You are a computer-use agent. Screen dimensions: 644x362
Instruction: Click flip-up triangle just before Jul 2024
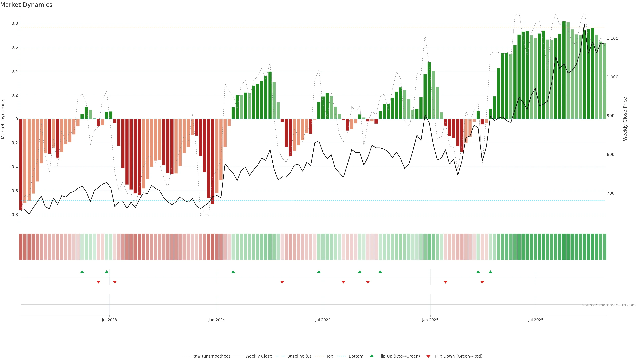point(319,272)
